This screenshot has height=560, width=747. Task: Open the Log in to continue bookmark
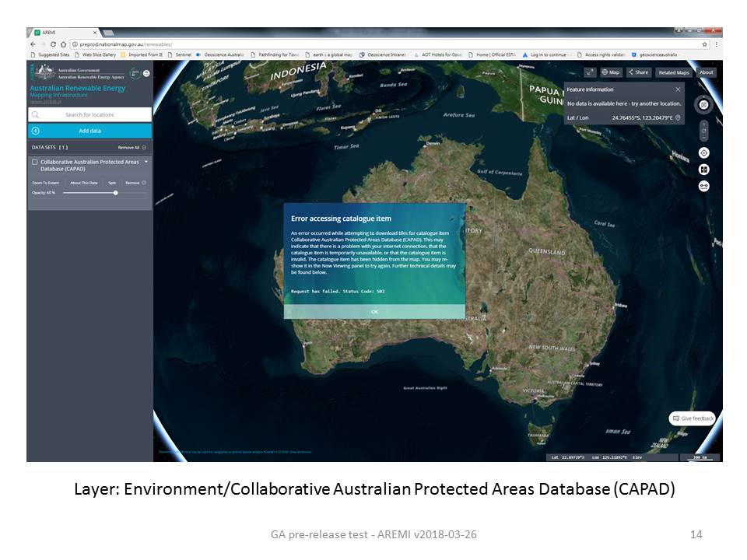pyautogui.click(x=547, y=54)
